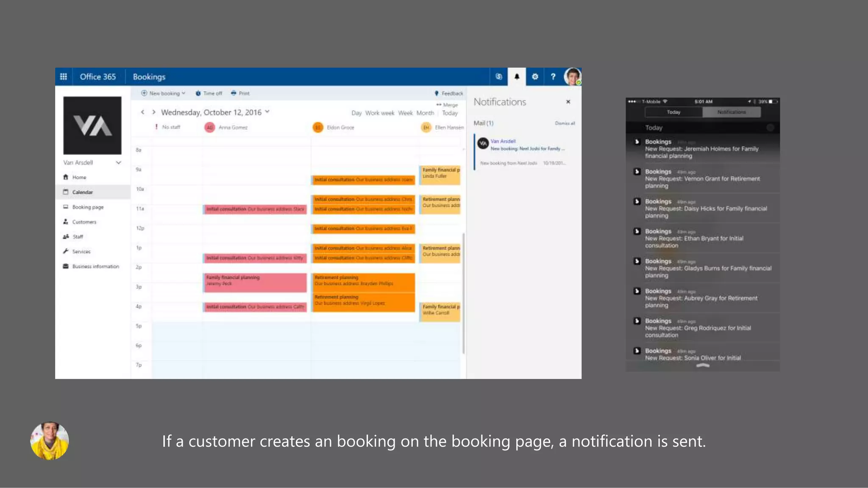Open Jeremiah Holmes booking request notification
Viewport: 868px width, 488px height.
703,149
